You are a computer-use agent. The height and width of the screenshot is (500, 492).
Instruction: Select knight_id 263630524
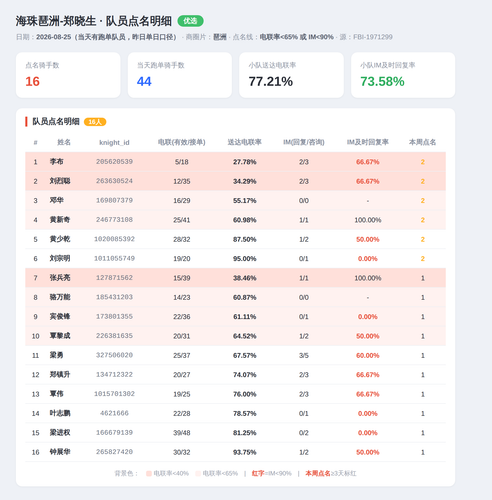114,181
